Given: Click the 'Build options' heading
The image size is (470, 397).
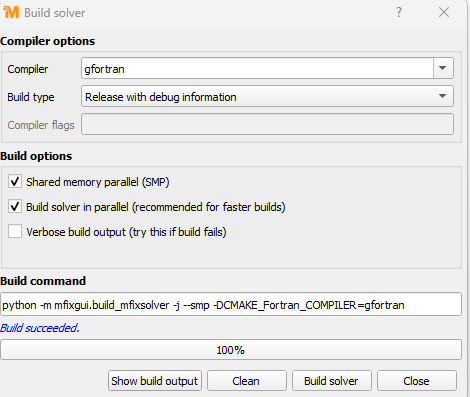Looking at the screenshot, I should [x=36, y=156].
